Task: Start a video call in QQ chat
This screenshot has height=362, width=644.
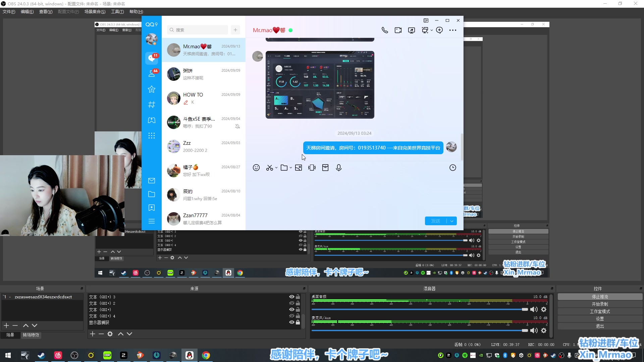Action: [x=398, y=30]
